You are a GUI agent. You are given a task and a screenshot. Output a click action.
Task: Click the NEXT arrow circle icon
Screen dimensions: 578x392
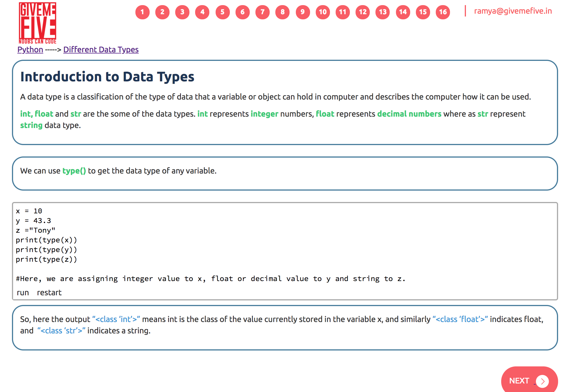[542, 381]
